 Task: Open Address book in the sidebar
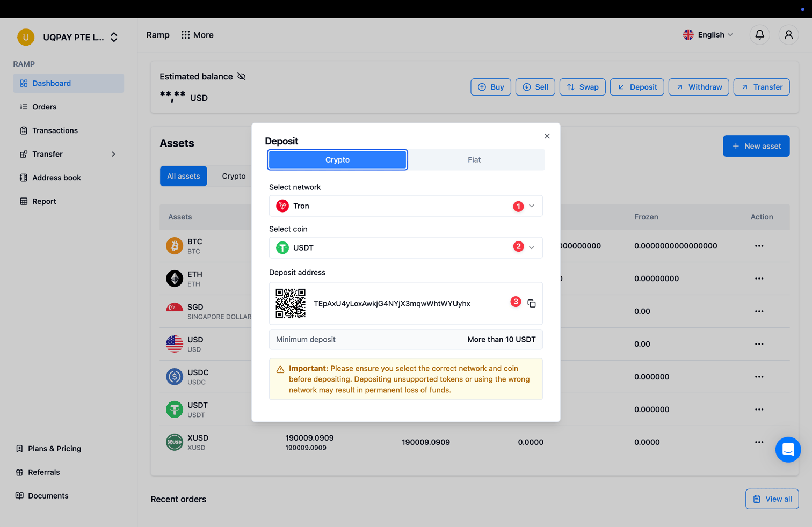pos(68,178)
